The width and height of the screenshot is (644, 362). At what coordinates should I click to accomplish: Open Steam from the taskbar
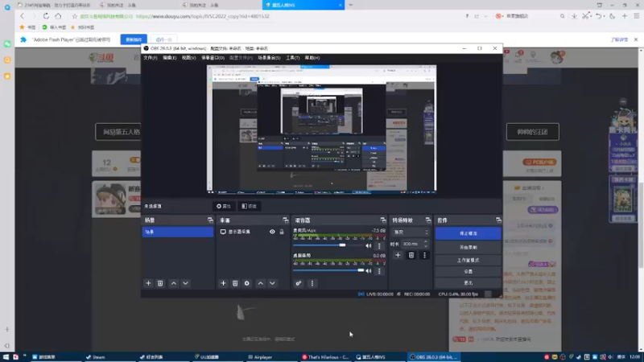pos(97,357)
